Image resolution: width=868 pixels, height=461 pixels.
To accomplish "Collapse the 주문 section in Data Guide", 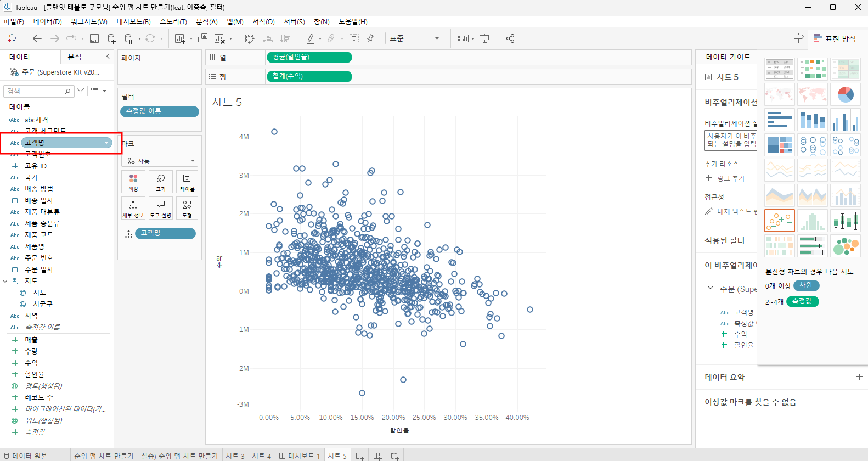I will point(711,288).
